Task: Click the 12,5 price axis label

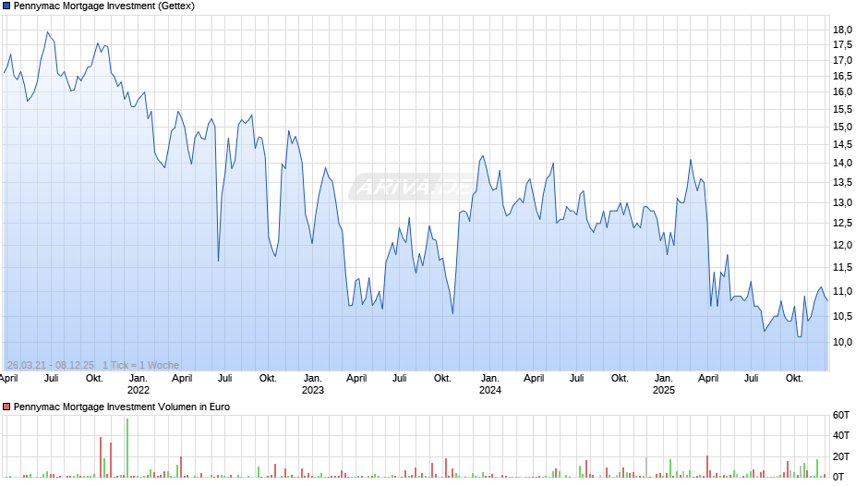Action: click(842, 224)
